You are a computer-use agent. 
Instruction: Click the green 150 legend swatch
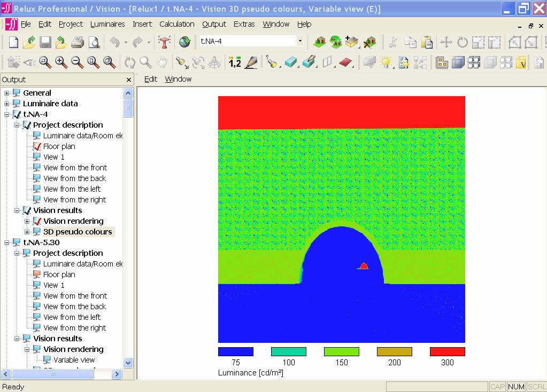coord(342,351)
